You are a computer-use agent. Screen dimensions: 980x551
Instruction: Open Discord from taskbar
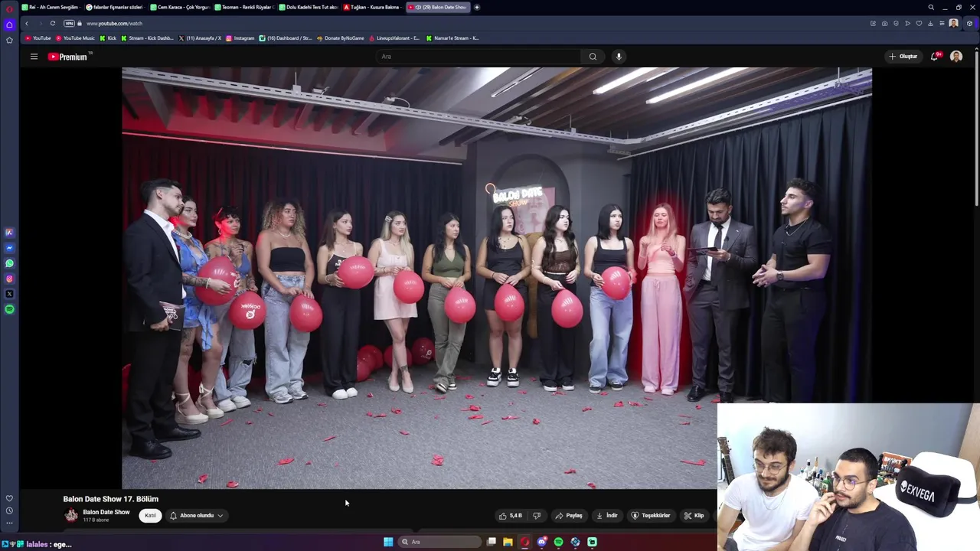541,542
